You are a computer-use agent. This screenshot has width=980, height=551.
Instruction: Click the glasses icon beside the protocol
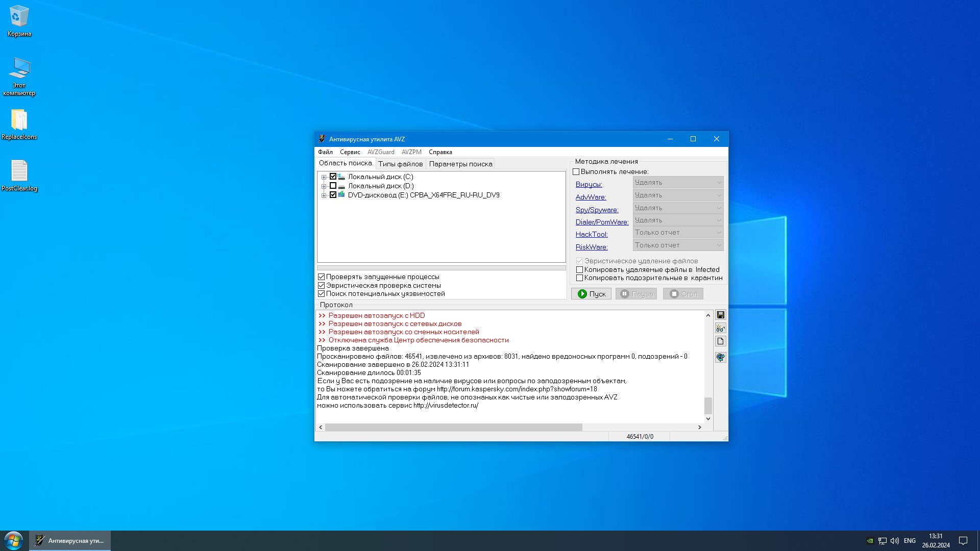(720, 328)
